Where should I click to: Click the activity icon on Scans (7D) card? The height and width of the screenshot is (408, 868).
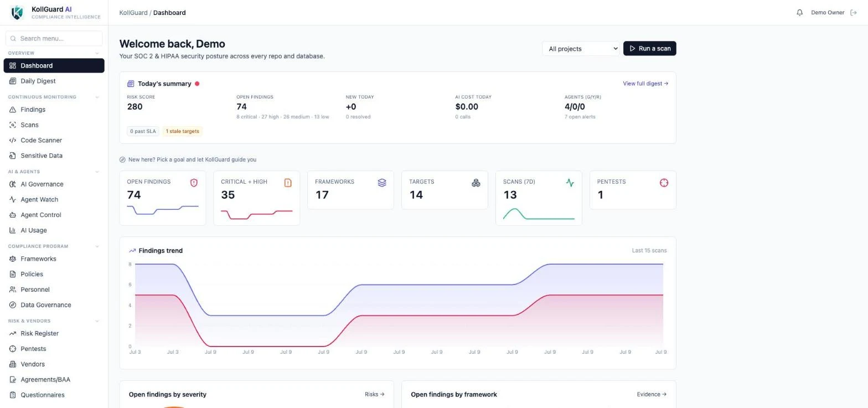(x=570, y=183)
